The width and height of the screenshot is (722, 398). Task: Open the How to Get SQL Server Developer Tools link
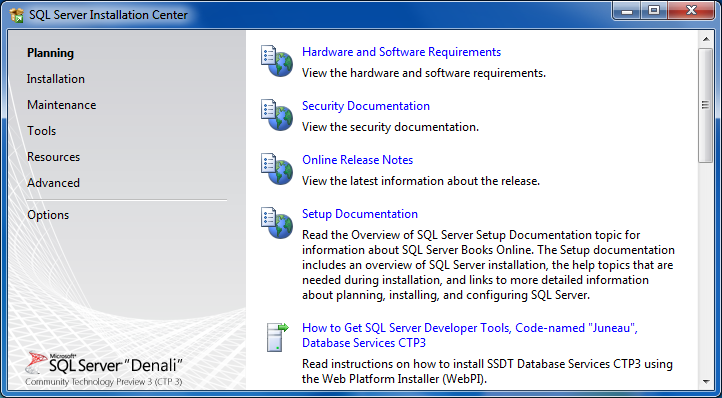pos(470,335)
